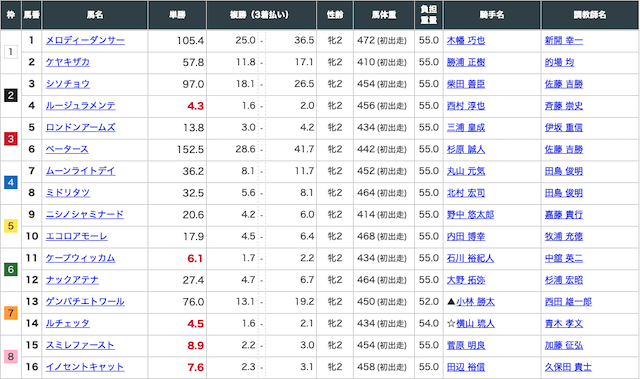Click the 騎手名 column header

tap(492, 15)
